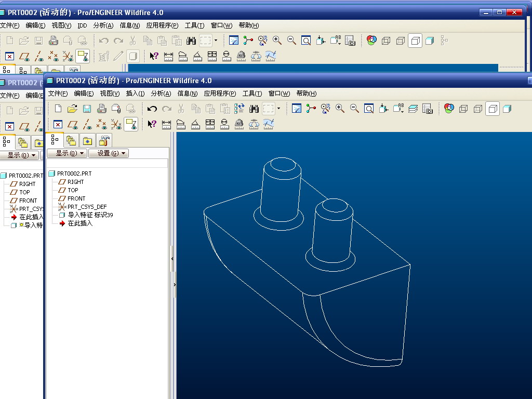Toggle spin center icon in front window
Screen dimensions: 532x399
tap(311, 109)
